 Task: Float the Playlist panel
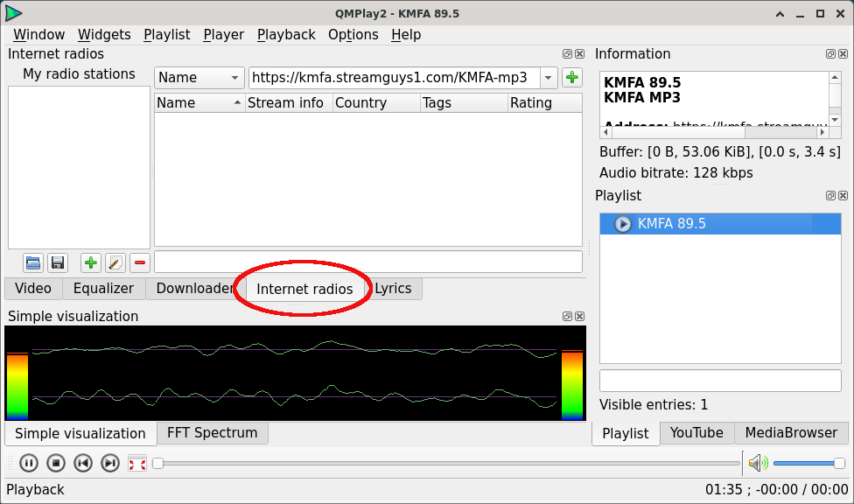click(x=830, y=196)
